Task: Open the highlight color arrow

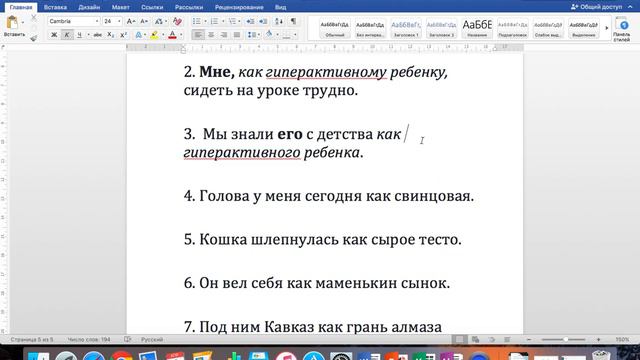Action: point(162,35)
